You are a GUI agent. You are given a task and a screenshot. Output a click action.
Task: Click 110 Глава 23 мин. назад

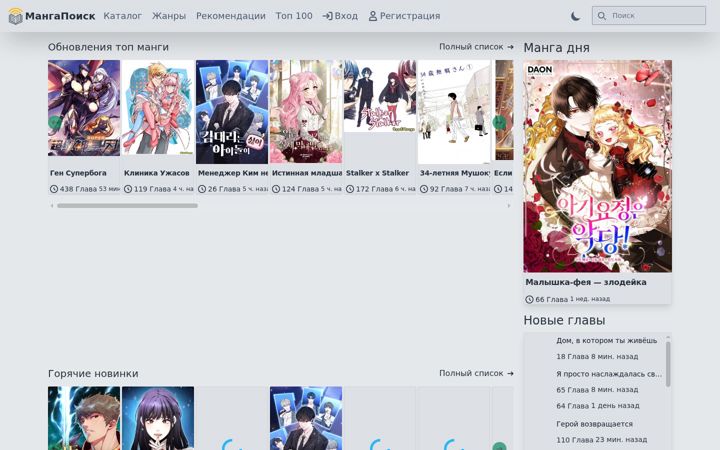coord(602,439)
